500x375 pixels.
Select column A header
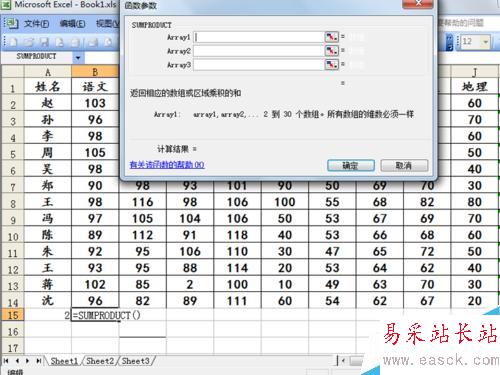tap(48, 72)
